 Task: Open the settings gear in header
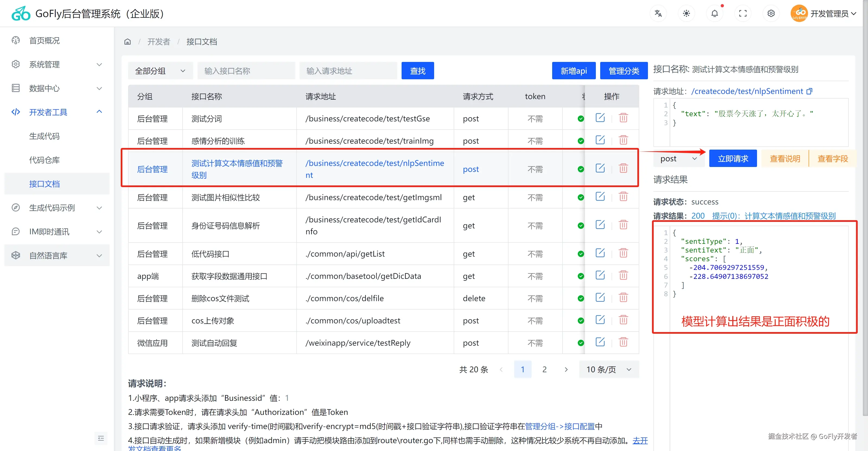[771, 14]
